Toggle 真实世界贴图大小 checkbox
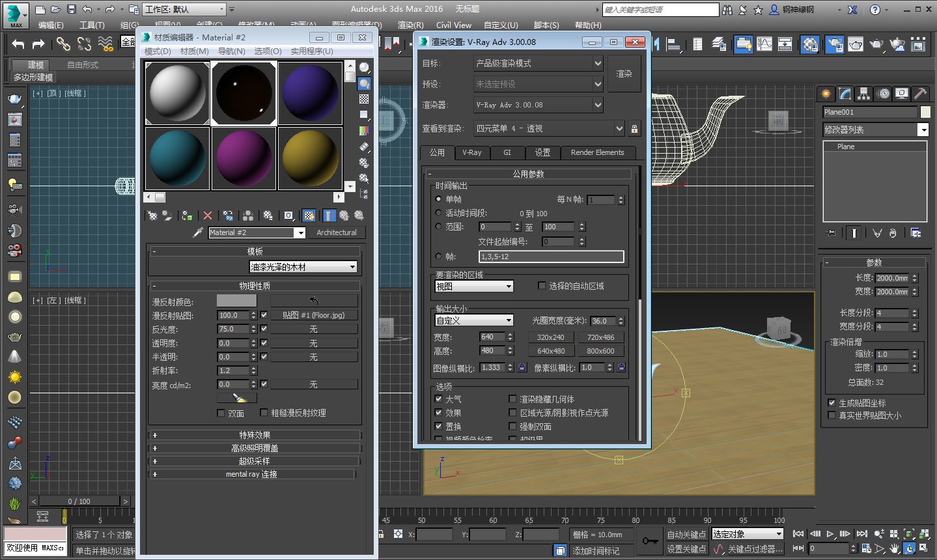This screenshot has width=937, height=560. pos(832,415)
